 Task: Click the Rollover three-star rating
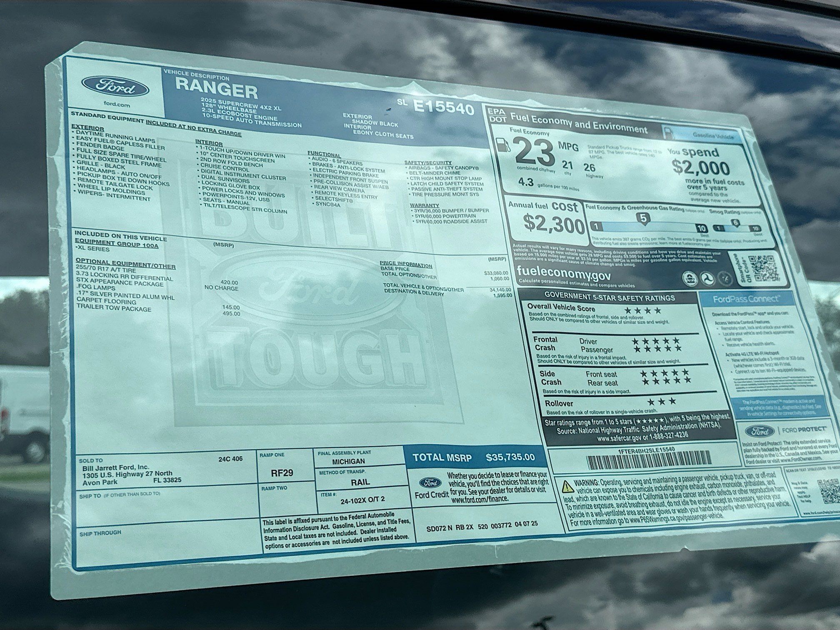[x=661, y=402]
